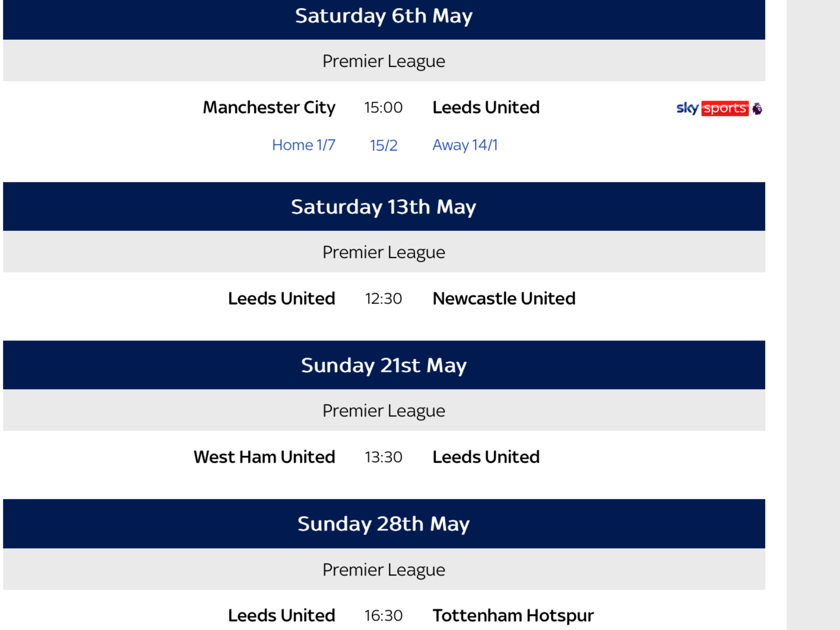Viewport: 840px width, 630px height.
Task: Click the Sunday 21st May header
Action: [x=384, y=365]
